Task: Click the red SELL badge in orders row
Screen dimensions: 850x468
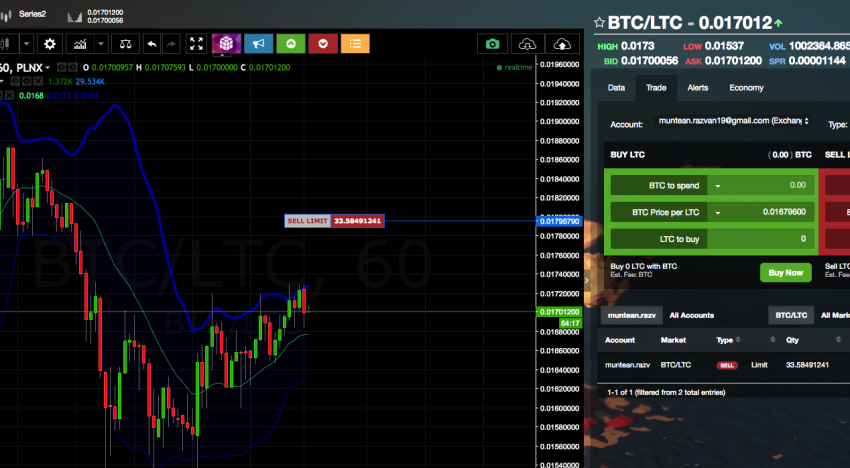Action: click(x=727, y=365)
